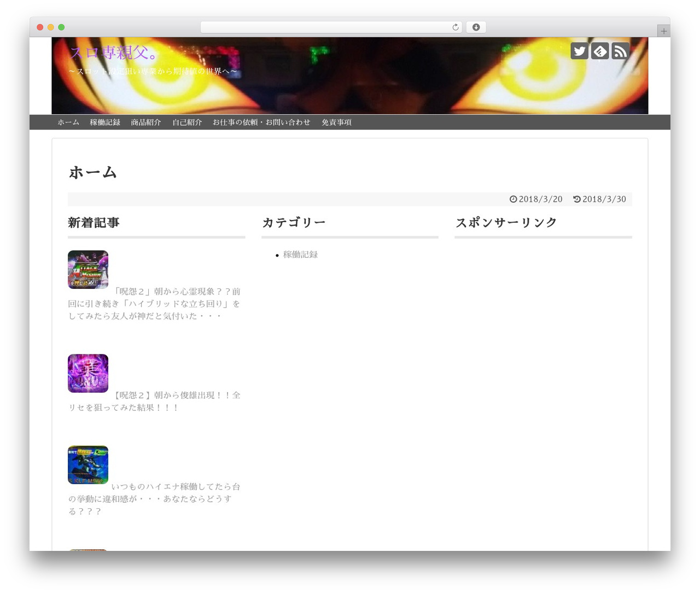This screenshot has height=593, width=700.
Task: Open the RSS feed icon
Action: [620, 51]
